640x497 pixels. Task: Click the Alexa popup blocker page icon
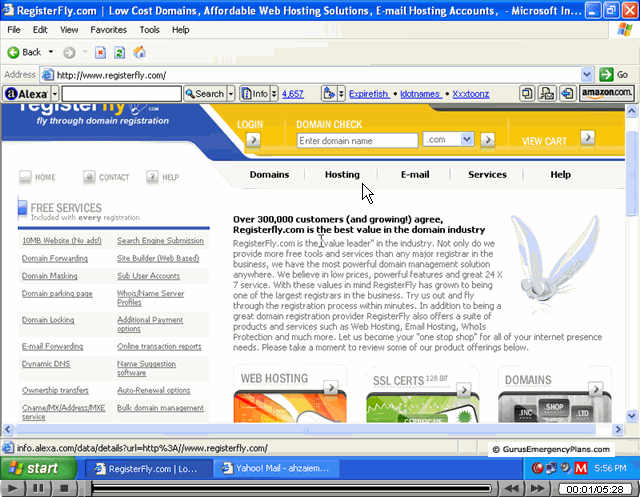point(527,93)
